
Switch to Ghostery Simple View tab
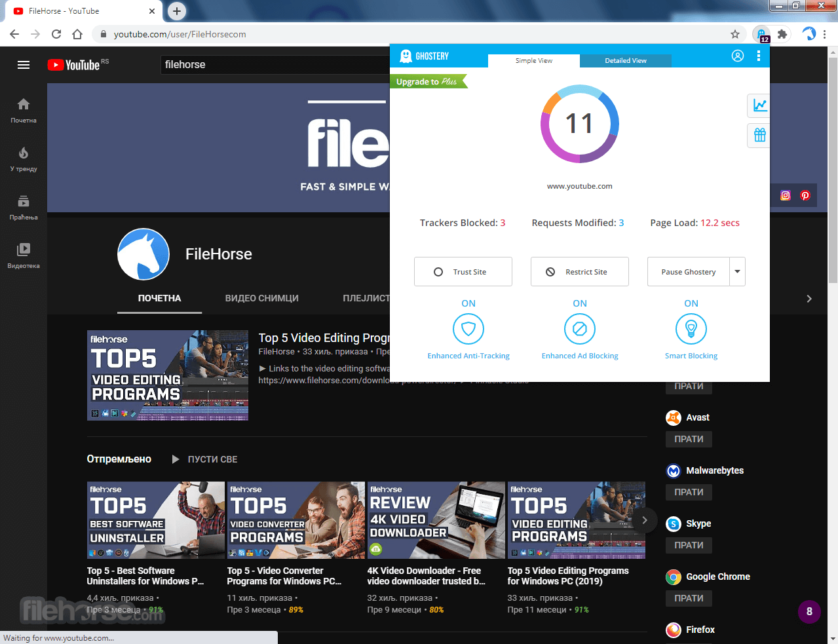click(534, 60)
